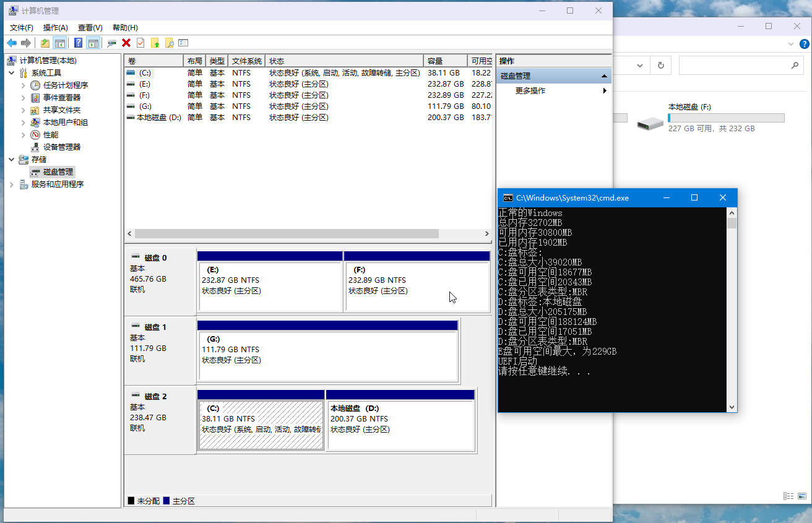
Task: Click the Disk 2 icon in graphical view
Action: [136, 395]
